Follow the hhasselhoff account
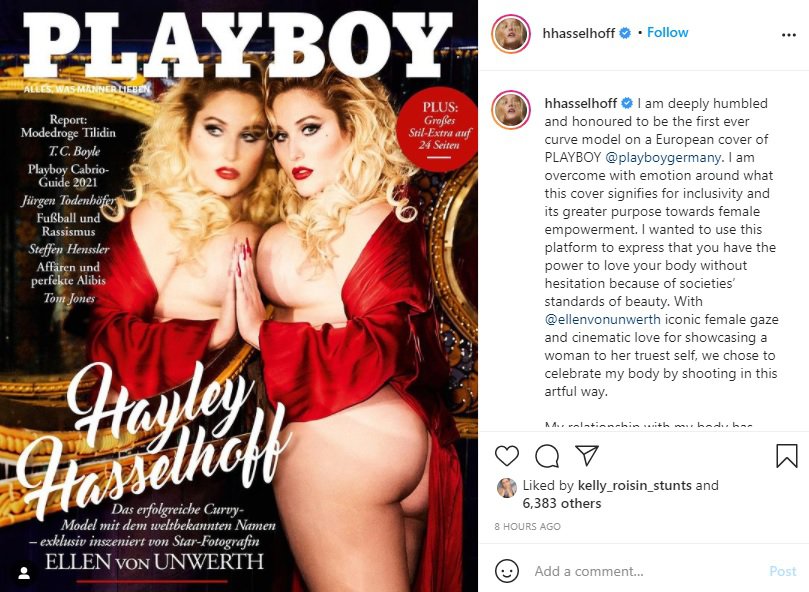This screenshot has width=809, height=592. click(668, 32)
